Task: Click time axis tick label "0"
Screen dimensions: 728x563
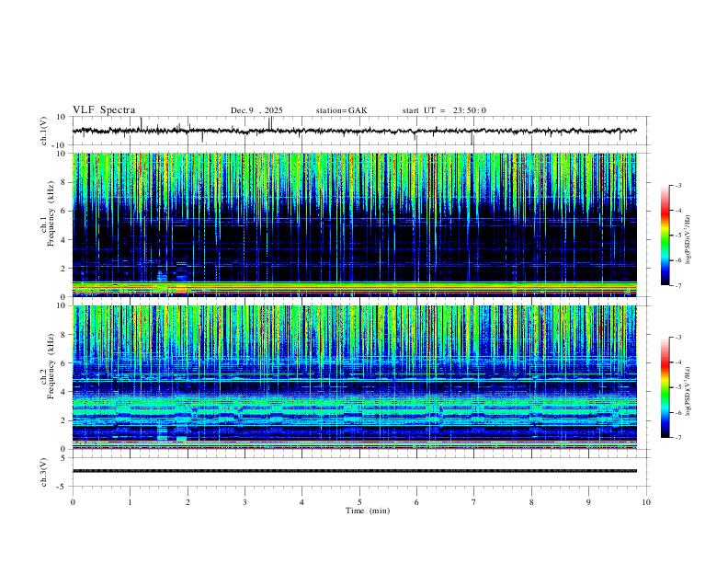Action: [73, 502]
